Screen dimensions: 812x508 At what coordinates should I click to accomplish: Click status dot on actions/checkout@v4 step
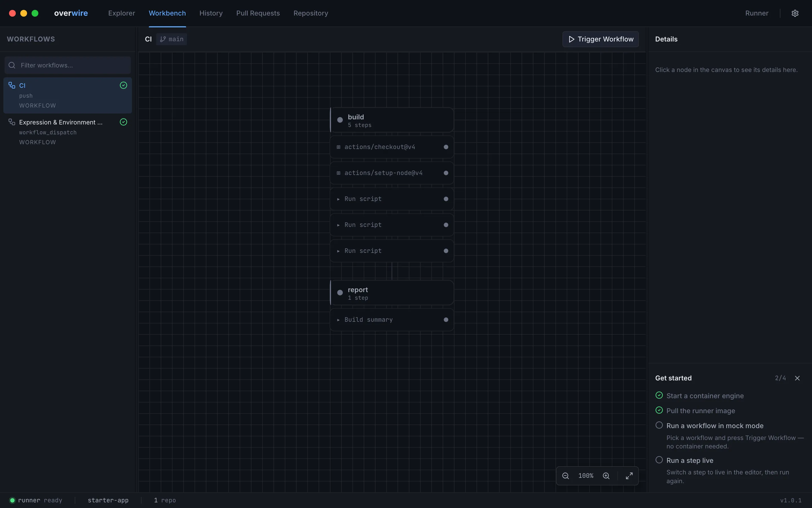click(x=446, y=147)
